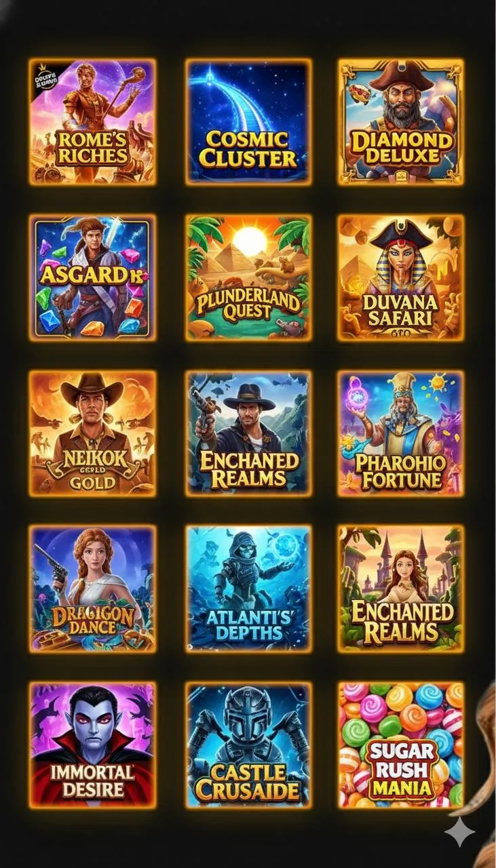Open the Rome's Riches game tile
Viewport: 496px width, 868px height.
92,122
